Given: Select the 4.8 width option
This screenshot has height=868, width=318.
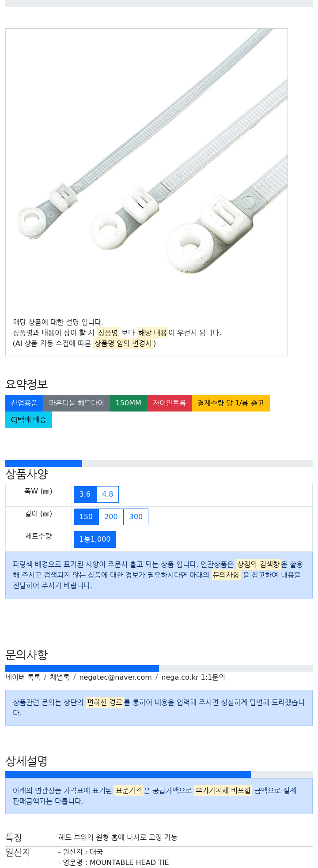Looking at the screenshot, I should click(108, 494).
